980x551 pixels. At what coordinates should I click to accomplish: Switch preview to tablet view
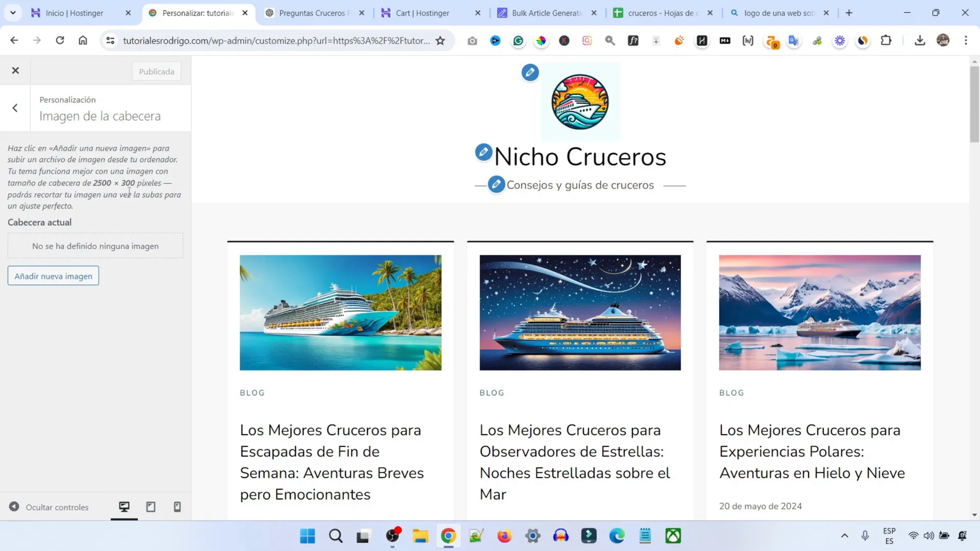point(150,507)
